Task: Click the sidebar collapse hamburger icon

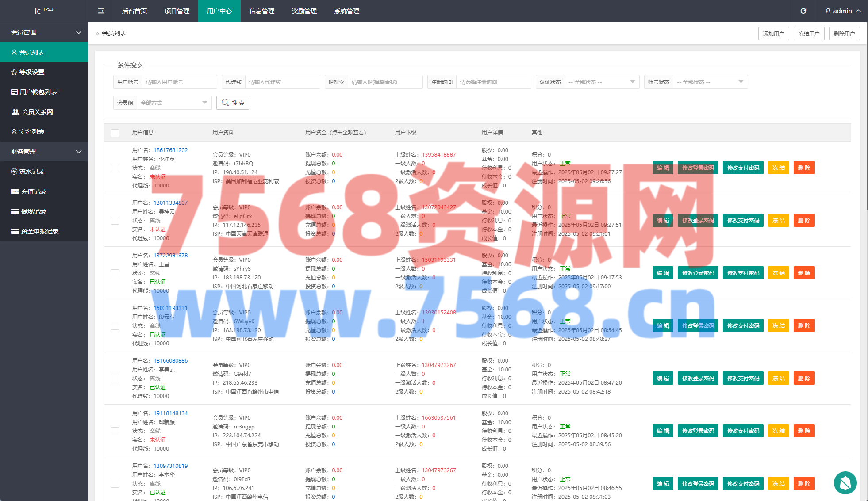Action: pyautogui.click(x=101, y=11)
